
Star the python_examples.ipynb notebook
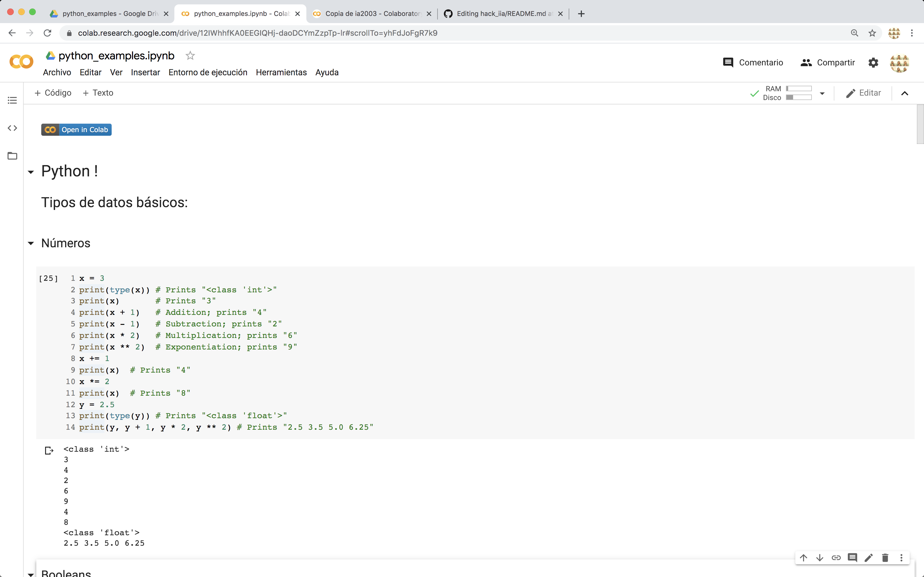tap(190, 56)
